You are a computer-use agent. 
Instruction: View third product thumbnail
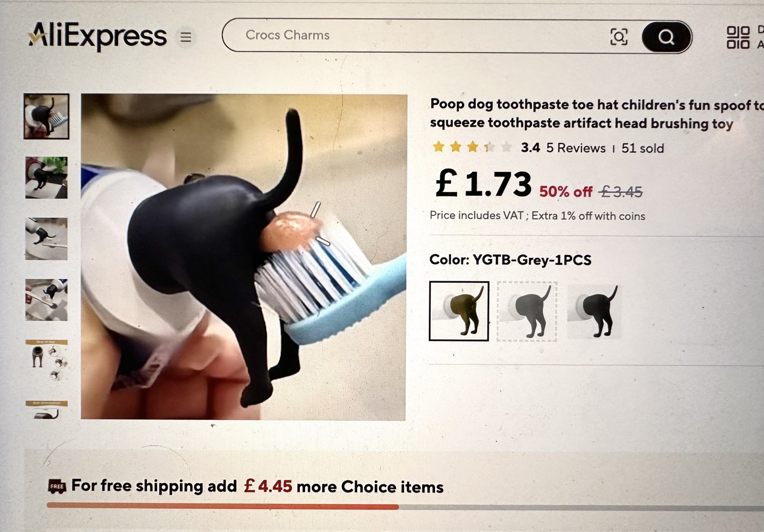pyautogui.click(x=46, y=239)
